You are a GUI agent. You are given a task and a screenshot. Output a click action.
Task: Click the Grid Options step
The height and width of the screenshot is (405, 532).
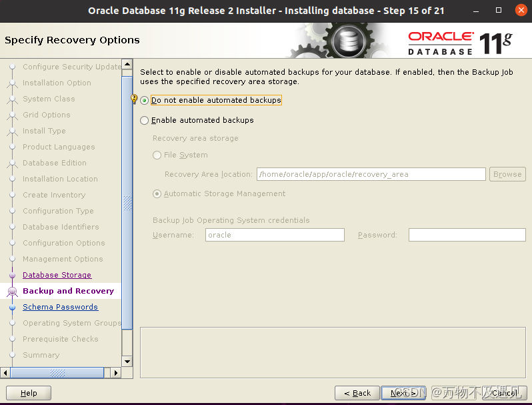pos(47,115)
